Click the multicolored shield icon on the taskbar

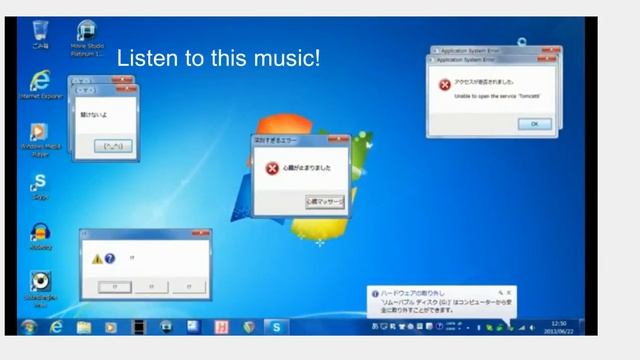point(249,327)
